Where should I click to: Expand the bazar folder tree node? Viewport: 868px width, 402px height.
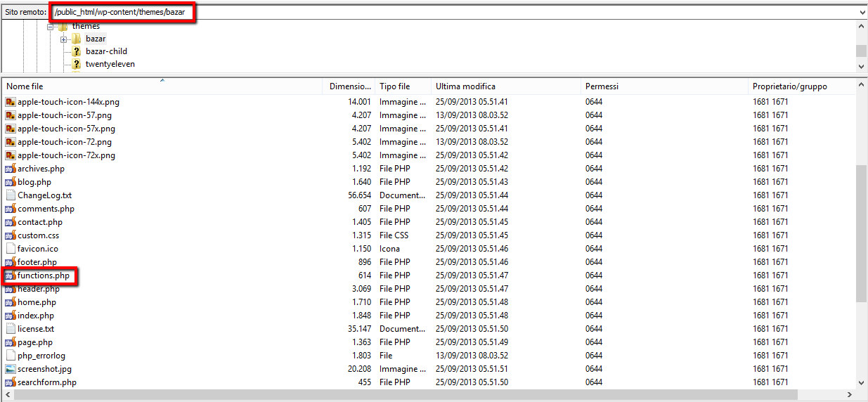click(x=63, y=39)
